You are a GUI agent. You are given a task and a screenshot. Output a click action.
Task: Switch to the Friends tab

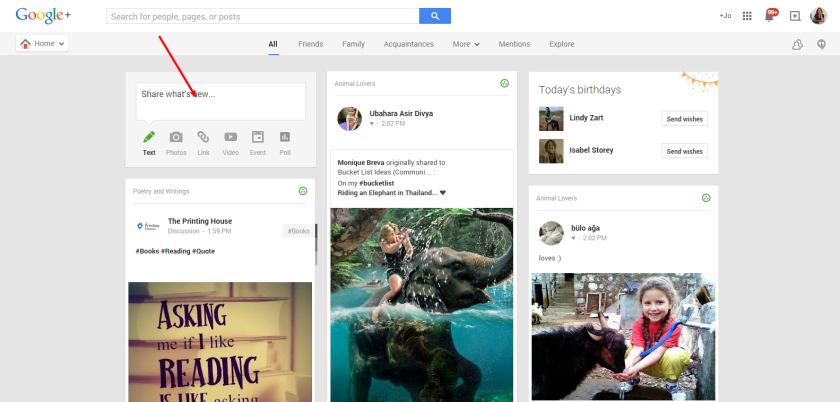pos(311,44)
